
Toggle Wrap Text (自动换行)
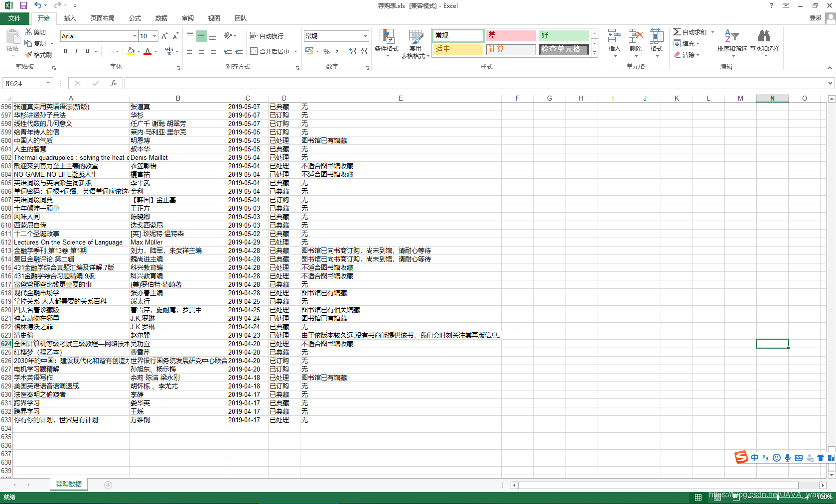pyautogui.click(x=267, y=36)
